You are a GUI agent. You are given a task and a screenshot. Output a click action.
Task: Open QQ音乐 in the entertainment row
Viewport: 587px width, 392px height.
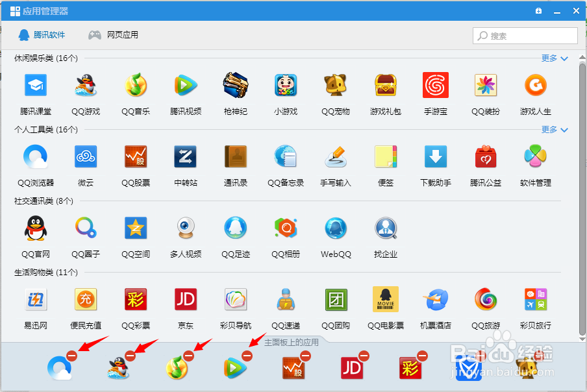point(136,85)
